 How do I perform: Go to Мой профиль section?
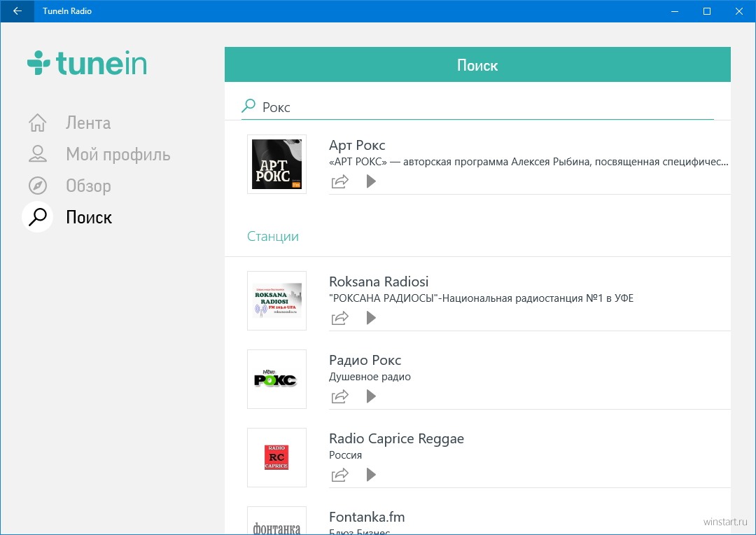pos(118,154)
